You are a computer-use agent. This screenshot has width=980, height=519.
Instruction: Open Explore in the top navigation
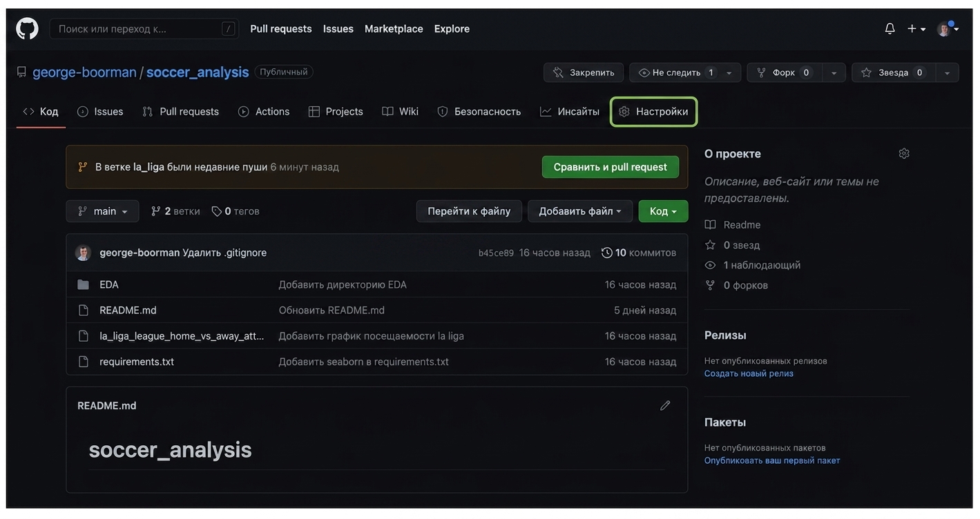point(452,28)
